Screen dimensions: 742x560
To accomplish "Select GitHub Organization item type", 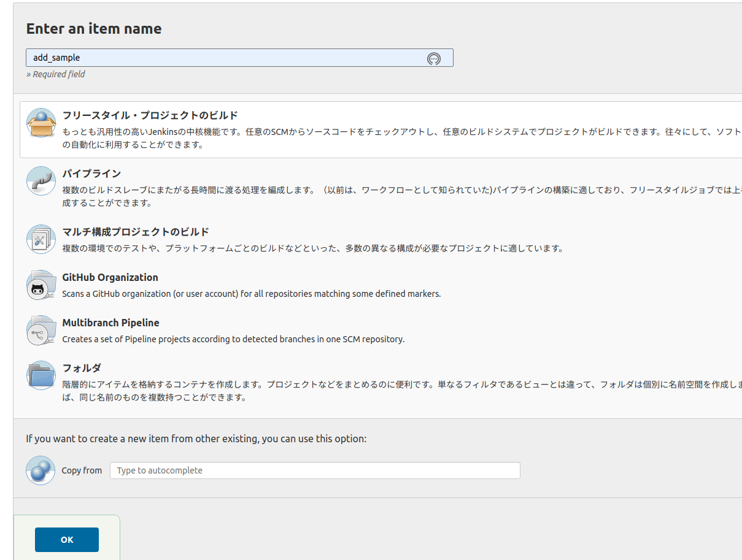I will pos(110,277).
